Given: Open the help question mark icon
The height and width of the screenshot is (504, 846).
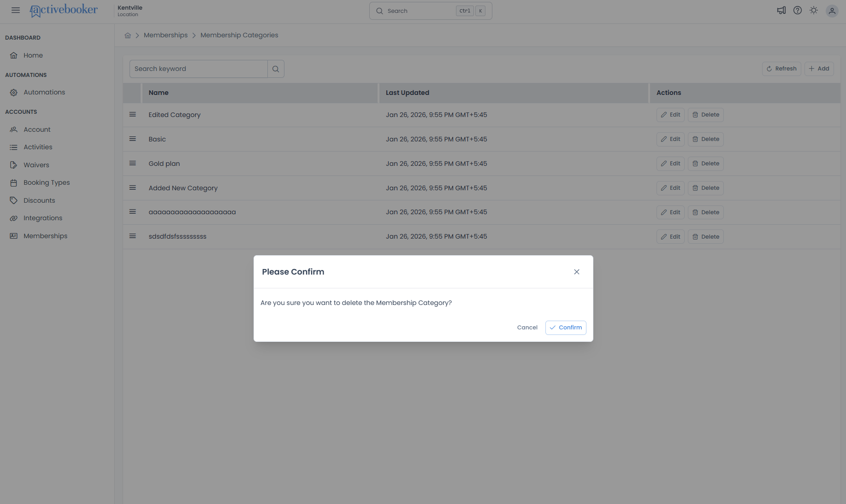Looking at the screenshot, I should point(797,10).
